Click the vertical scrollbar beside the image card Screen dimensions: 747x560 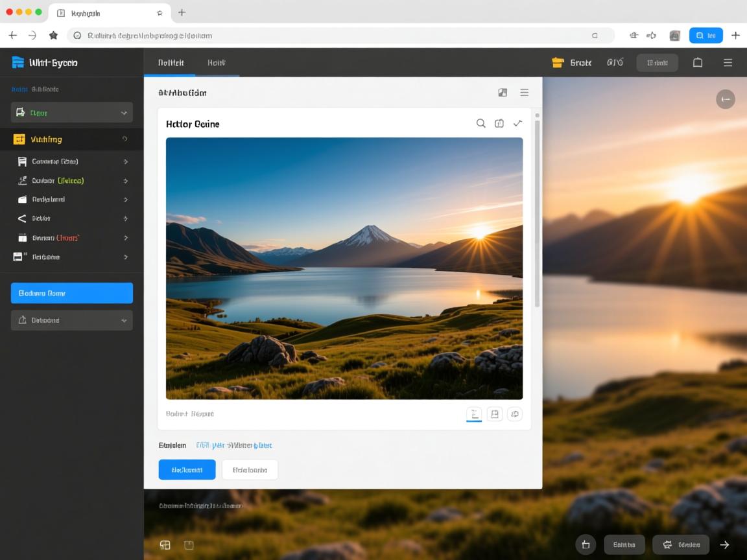point(537,207)
